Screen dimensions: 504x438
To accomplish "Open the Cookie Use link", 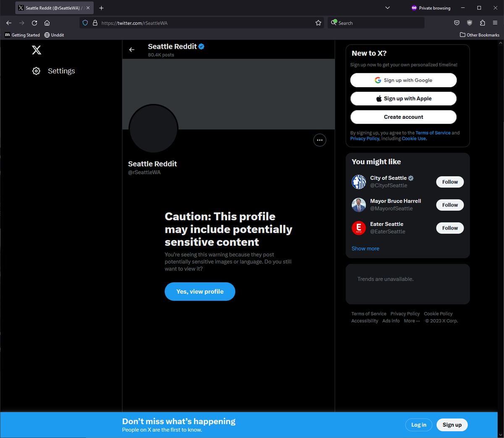I will [414, 138].
